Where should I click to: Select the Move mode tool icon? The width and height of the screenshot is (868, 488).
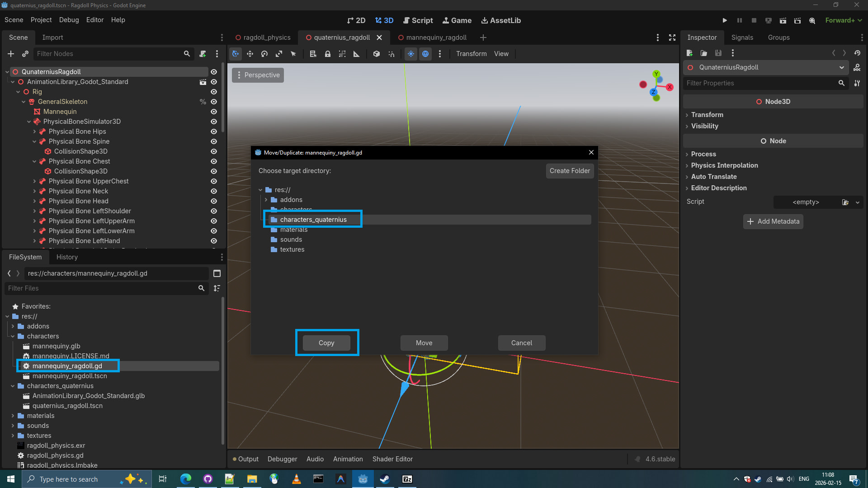pos(250,54)
